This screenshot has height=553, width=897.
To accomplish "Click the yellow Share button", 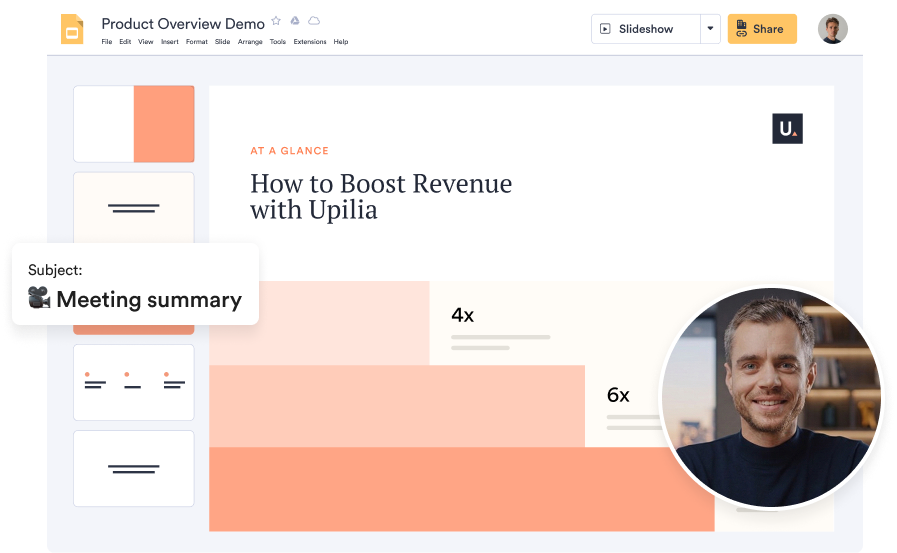I will click(x=762, y=29).
